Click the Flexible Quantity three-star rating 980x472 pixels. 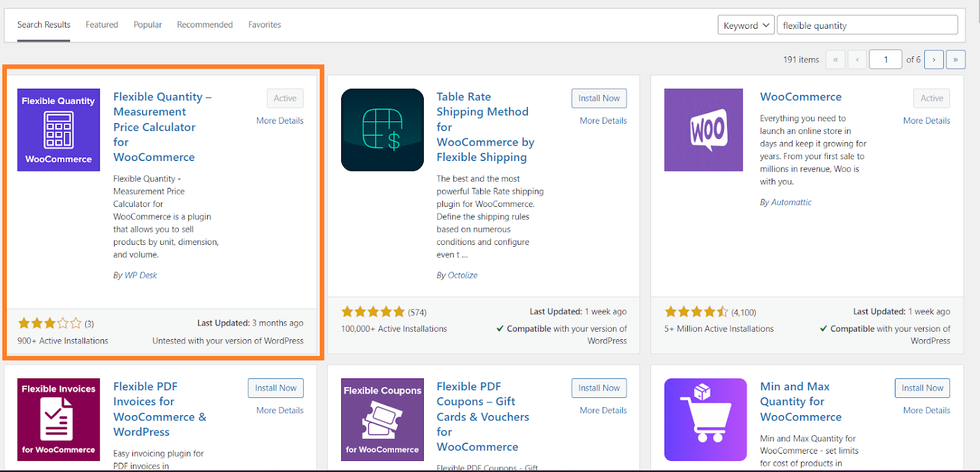coord(50,323)
